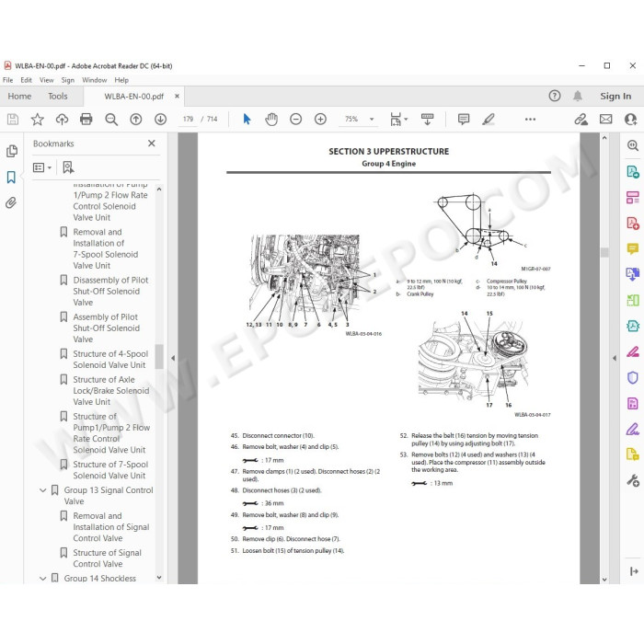
Task: Switch to the Tools tab
Action: pos(57,96)
